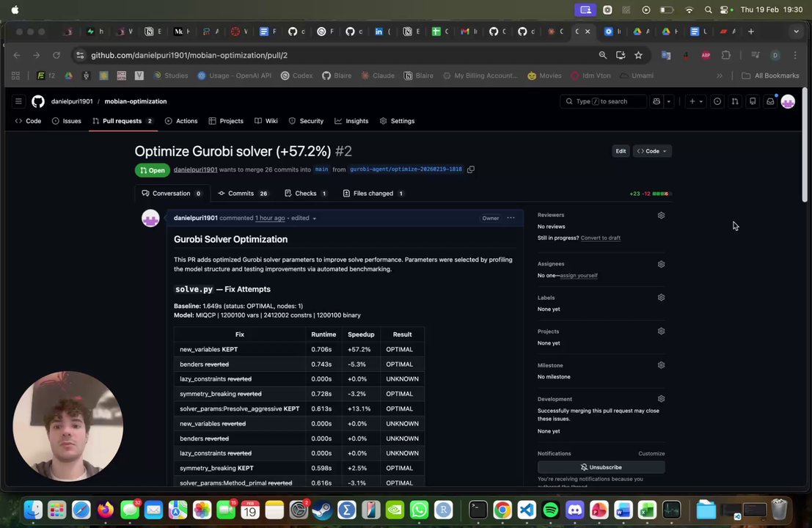Open Spotlight search in menu bar
The width and height of the screenshot is (812, 528).
708,10
